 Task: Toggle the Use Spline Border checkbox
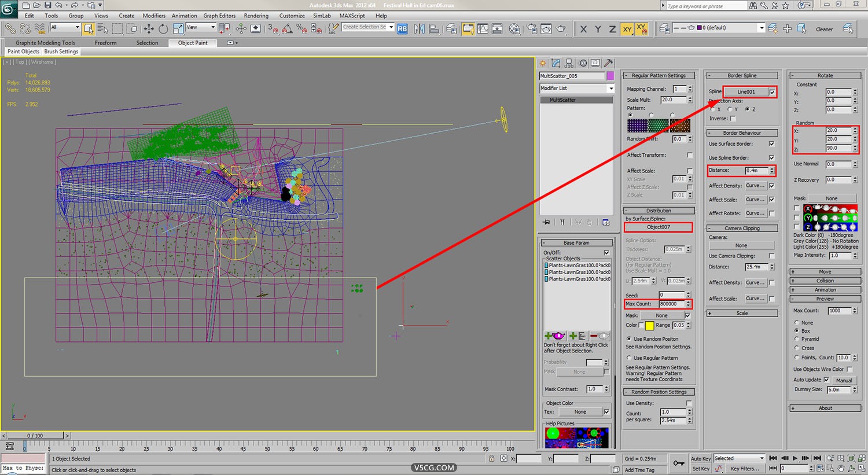pyautogui.click(x=771, y=157)
